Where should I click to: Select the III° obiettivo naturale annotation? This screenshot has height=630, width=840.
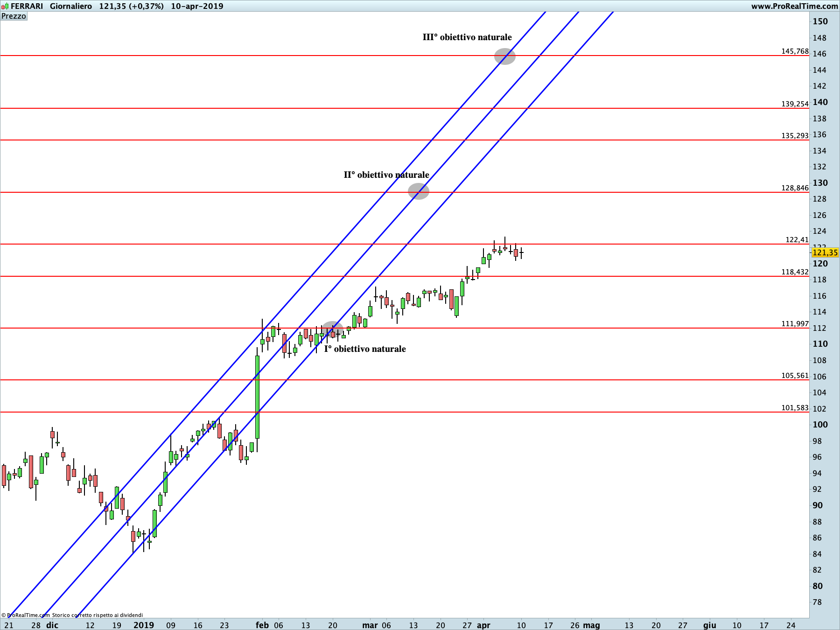467,37
